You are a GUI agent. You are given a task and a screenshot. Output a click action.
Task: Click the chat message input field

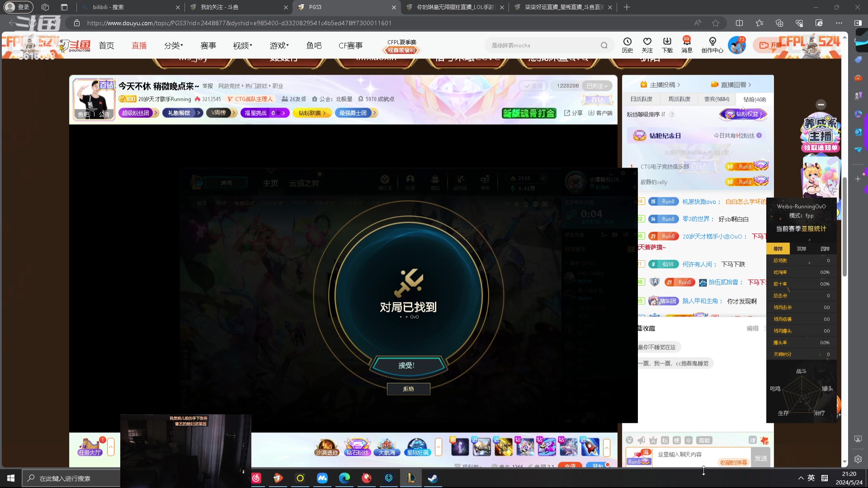point(687,454)
